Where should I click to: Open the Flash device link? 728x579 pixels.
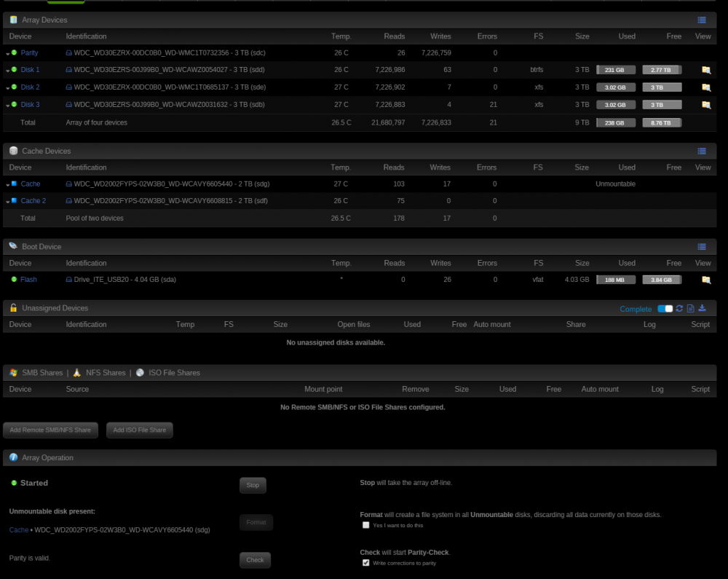28,280
